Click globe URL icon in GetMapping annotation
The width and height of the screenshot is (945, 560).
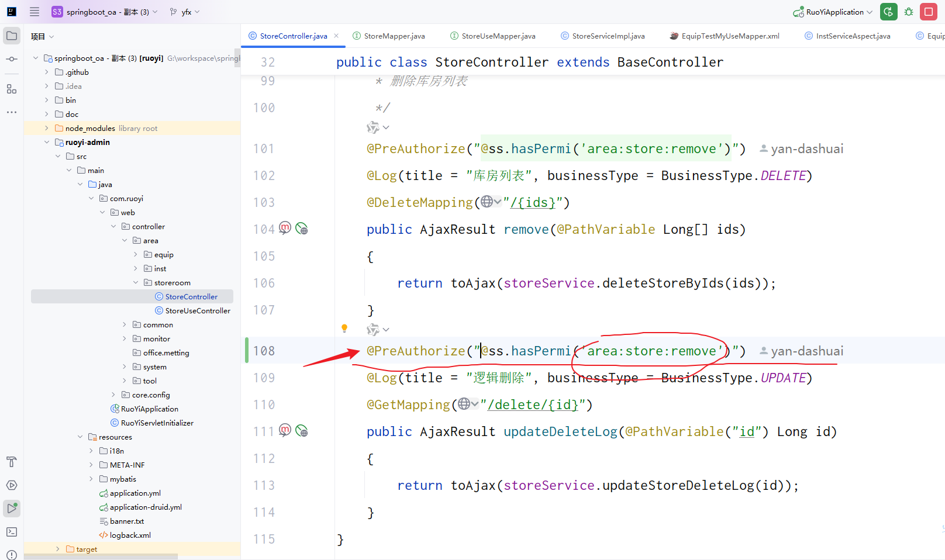(468, 404)
